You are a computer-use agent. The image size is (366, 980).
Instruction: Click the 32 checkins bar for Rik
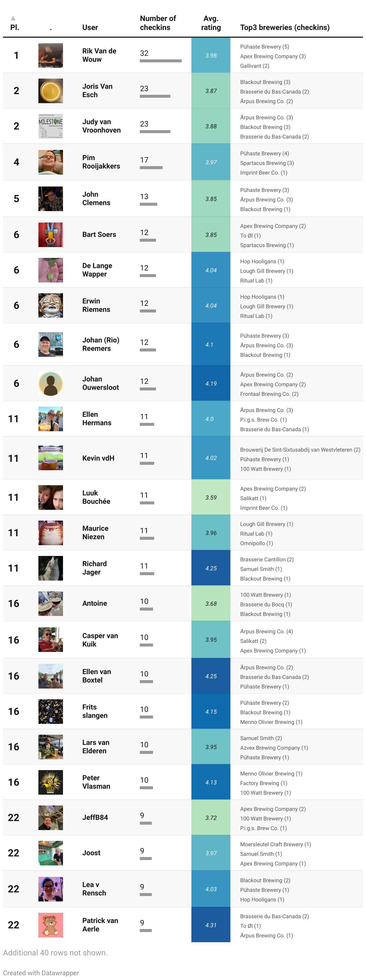click(x=160, y=61)
